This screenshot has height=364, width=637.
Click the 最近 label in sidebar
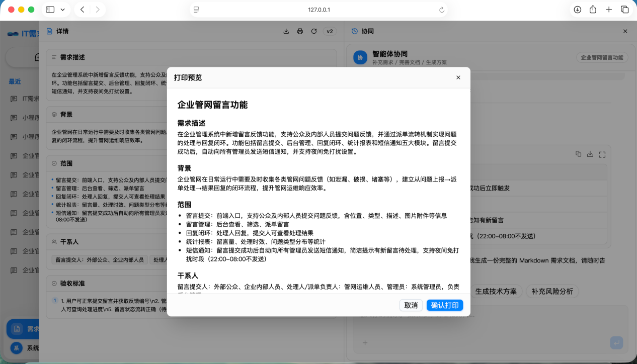point(15,81)
